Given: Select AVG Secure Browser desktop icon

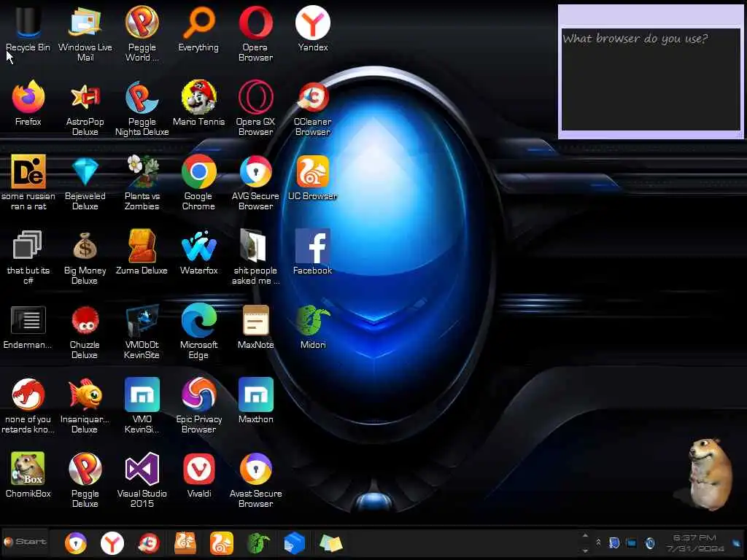Looking at the screenshot, I should click(256, 182).
